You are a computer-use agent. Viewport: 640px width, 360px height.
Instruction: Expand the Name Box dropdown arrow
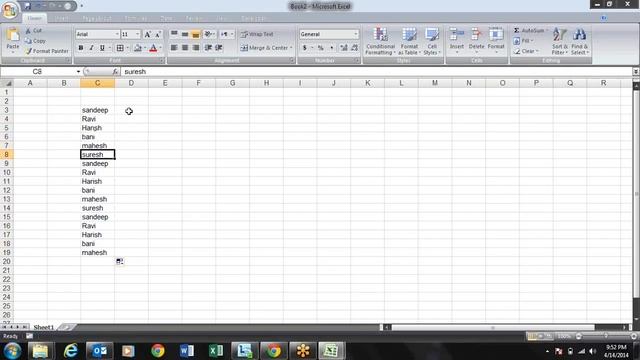(x=78, y=71)
